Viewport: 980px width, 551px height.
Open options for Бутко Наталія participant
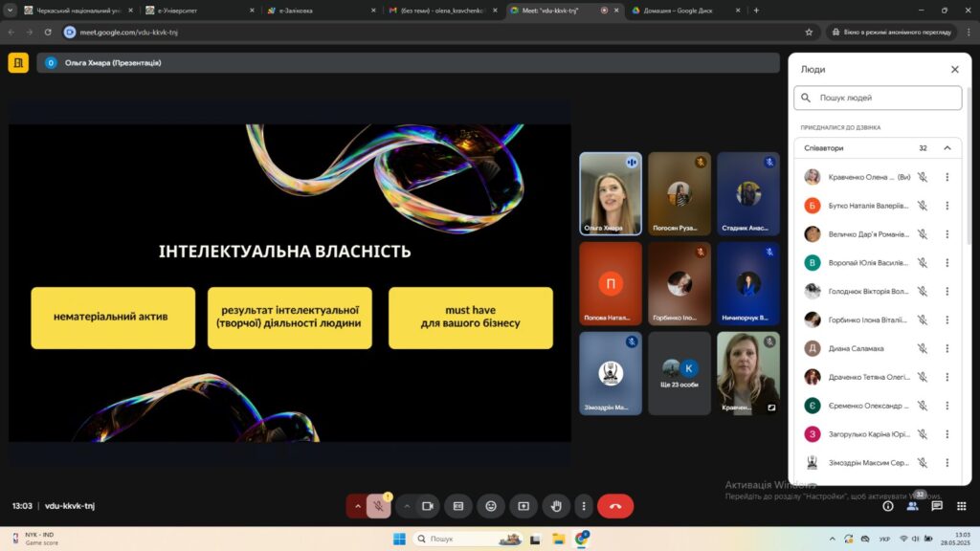pos(947,206)
